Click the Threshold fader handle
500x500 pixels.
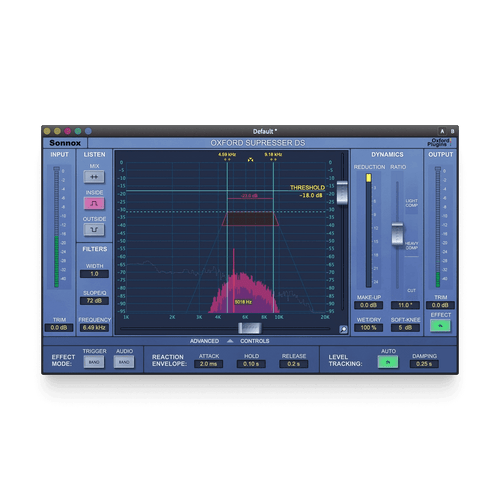[342, 193]
